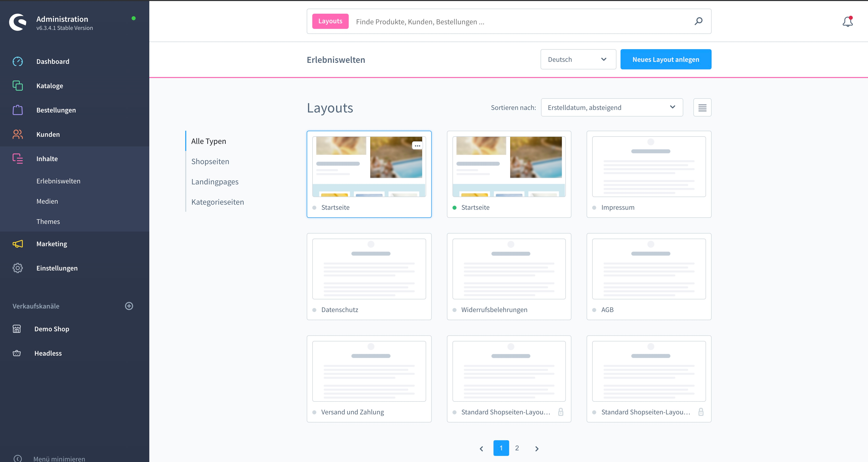
Task: Go to pagination page 2
Action: tap(517, 448)
